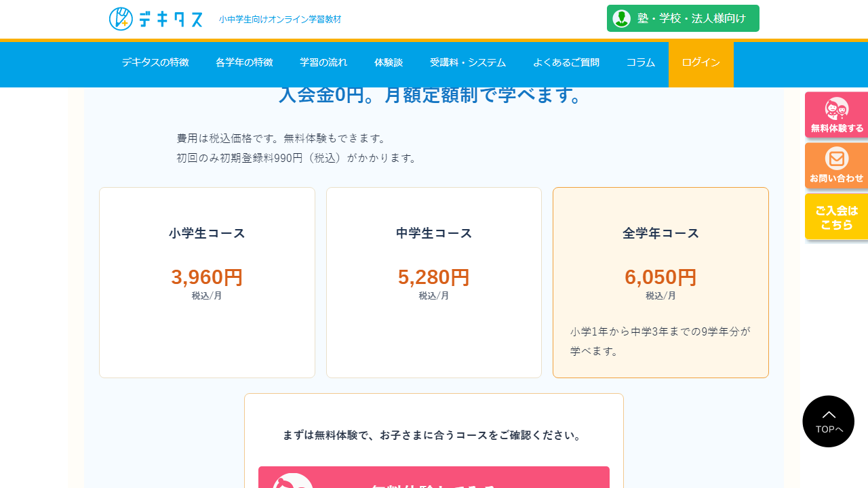Open 各学年の特徴 menu item
Image resolution: width=868 pixels, height=488 pixels.
point(244,62)
